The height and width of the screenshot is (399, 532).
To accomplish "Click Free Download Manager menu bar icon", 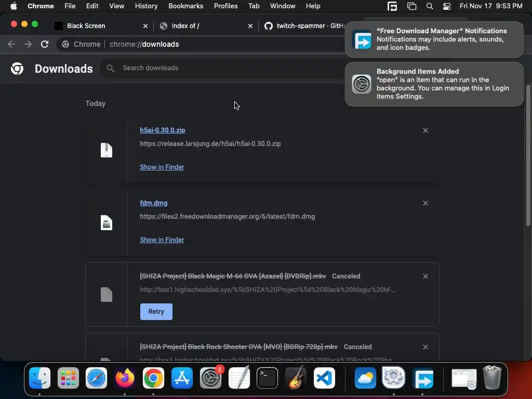I will 392,6.
